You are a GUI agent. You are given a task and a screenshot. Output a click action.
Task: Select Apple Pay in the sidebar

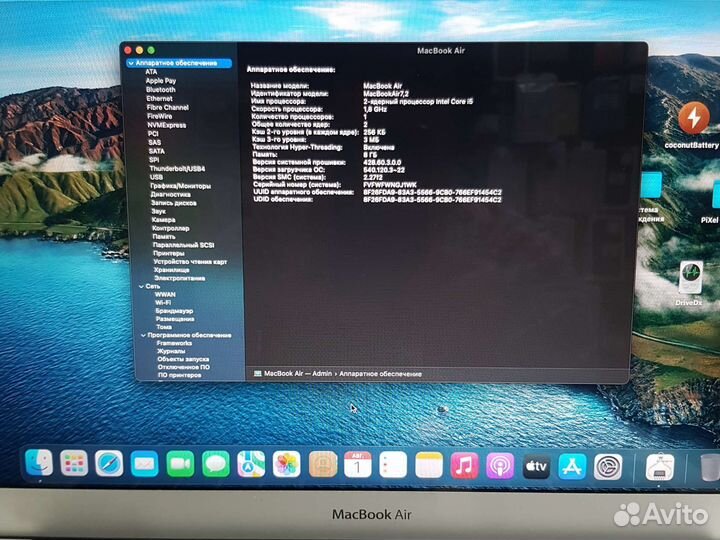[x=161, y=80]
